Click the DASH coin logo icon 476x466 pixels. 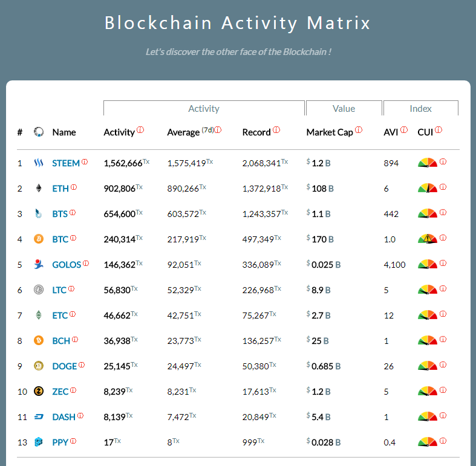coord(39,417)
